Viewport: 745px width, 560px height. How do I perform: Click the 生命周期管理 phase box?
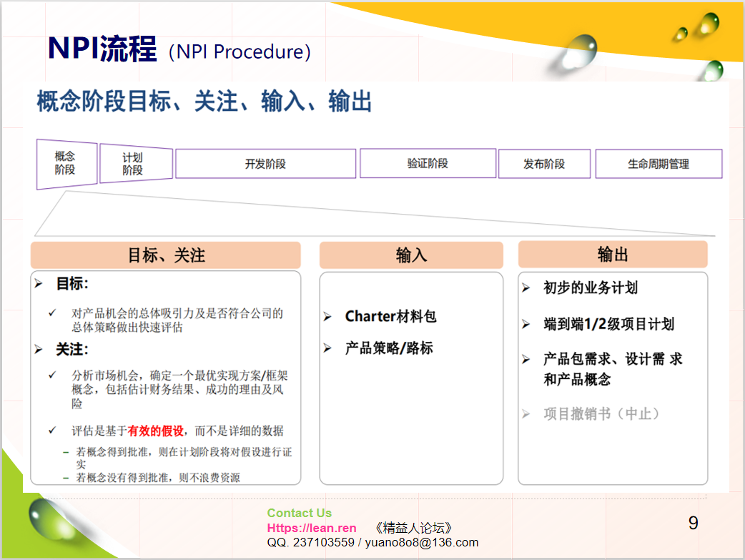(658, 164)
